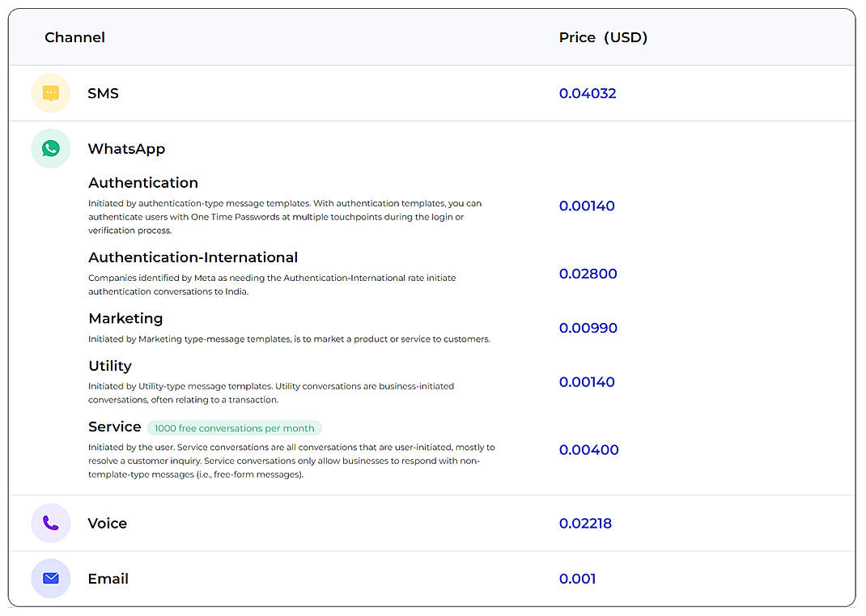Select the Voice row label
The width and height of the screenshot is (866, 616).
(108, 523)
